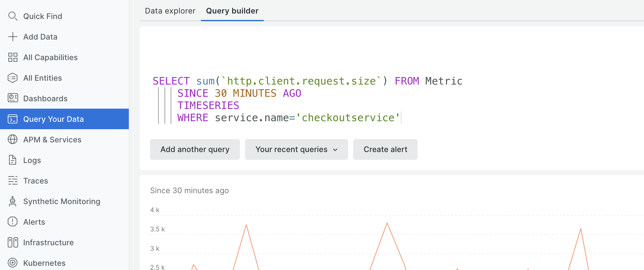Click the http.client.request.size metric name
Viewport: 644px width, 270px height.
click(x=302, y=81)
